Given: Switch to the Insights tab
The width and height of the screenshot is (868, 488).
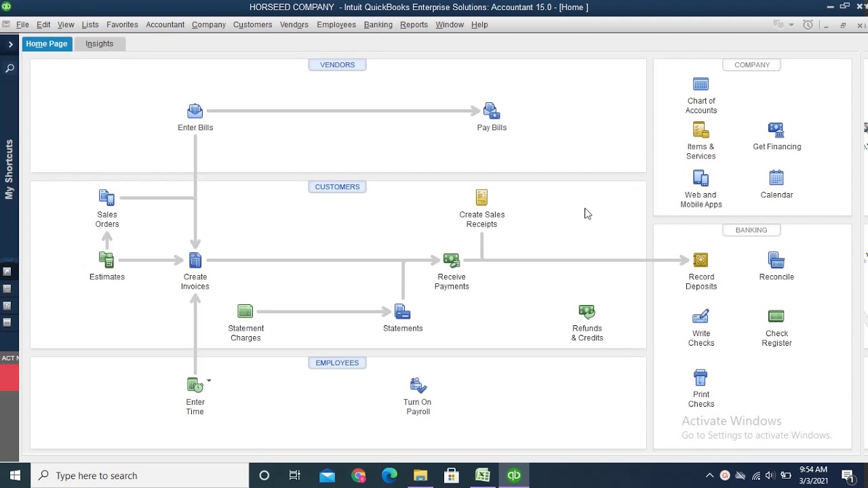Looking at the screenshot, I should (100, 43).
